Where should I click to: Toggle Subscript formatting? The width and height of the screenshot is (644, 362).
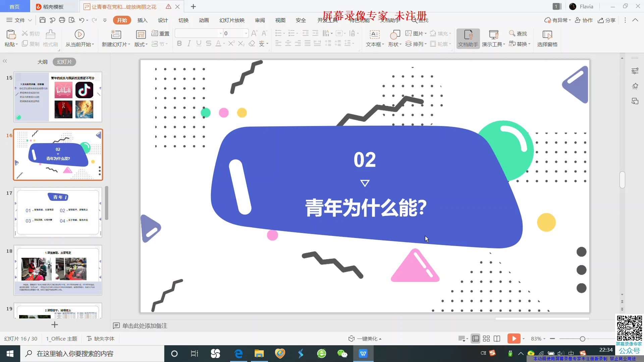click(241, 44)
